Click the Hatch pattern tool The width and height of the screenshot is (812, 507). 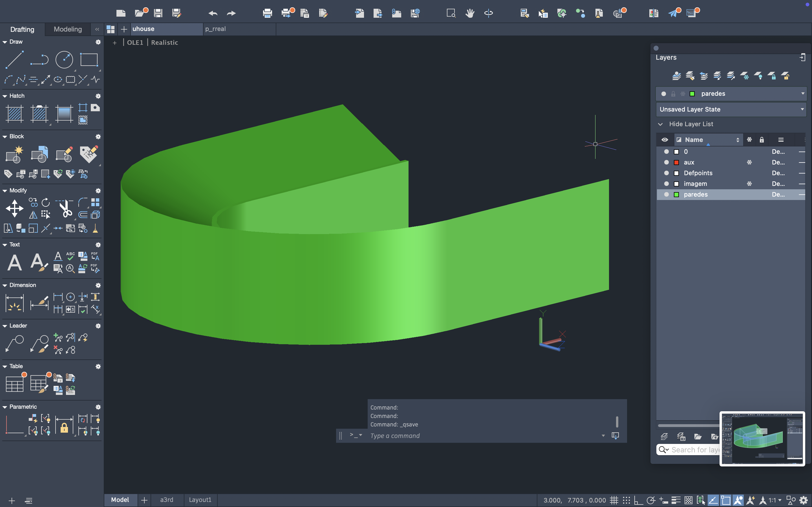(x=14, y=113)
